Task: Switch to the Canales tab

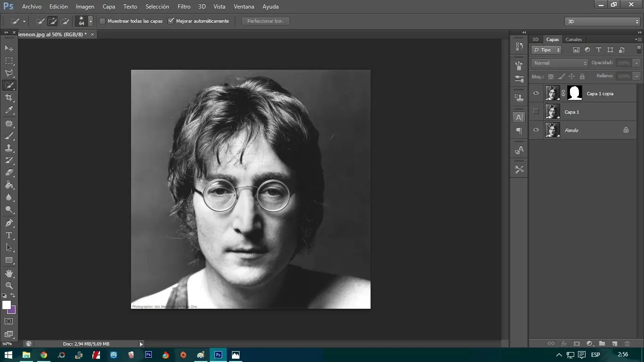Action: 574,40
